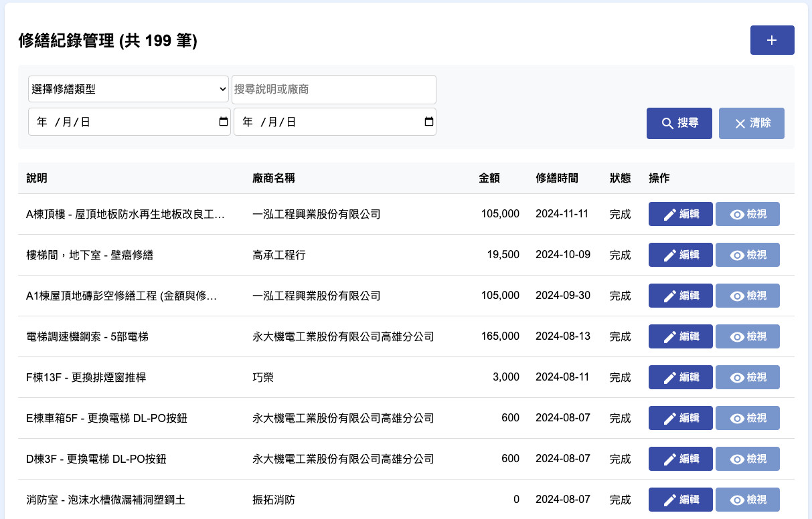Screen dimensions: 812x519
Task: Click the amount 19,500
Action: click(x=503, y=255)
